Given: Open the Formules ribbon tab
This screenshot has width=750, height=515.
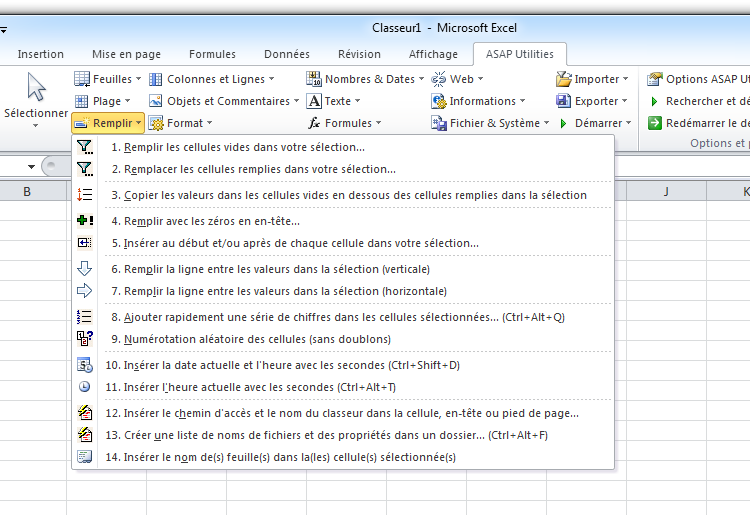Looking at the screenshot, I should click(212, 54).
